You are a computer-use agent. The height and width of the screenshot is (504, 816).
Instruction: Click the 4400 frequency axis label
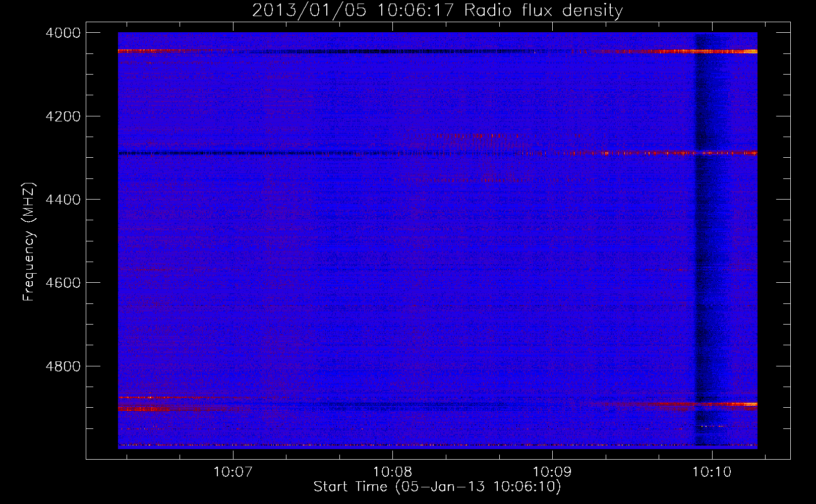[63, 200]
